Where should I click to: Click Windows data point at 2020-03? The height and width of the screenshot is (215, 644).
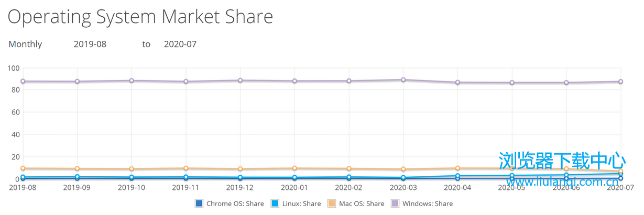point(403,80)
